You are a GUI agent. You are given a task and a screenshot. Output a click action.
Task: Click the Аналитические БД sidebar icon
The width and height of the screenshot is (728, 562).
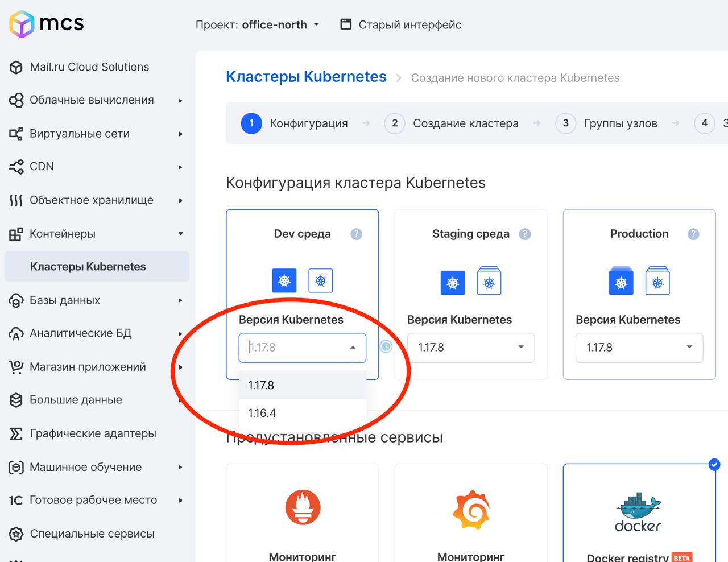pos(16,334)
